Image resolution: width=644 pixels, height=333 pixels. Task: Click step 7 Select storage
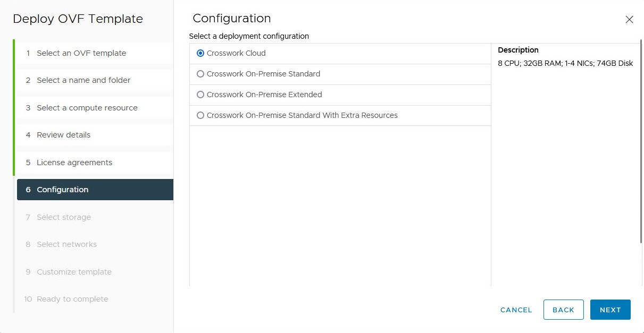pyautogui.click(x=95, y=217)
